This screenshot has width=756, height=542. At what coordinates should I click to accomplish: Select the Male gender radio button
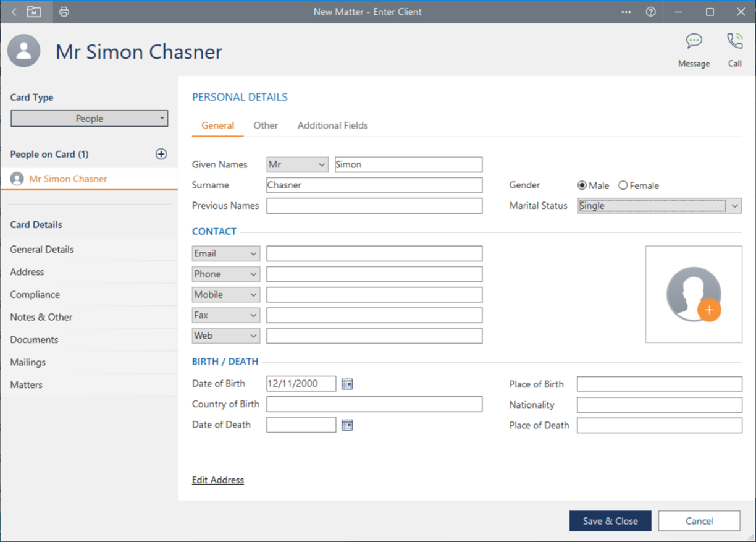click(582, 185)
